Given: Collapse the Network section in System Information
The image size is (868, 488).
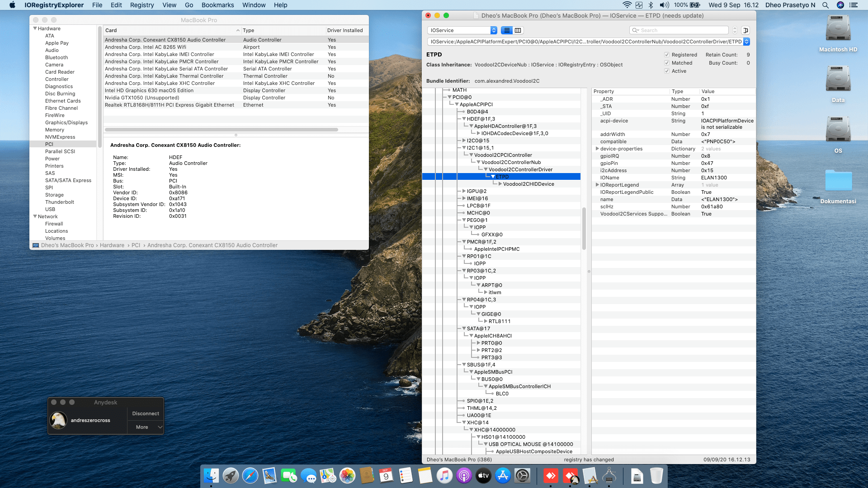Looking at the screenshot, I should (35, 216).
